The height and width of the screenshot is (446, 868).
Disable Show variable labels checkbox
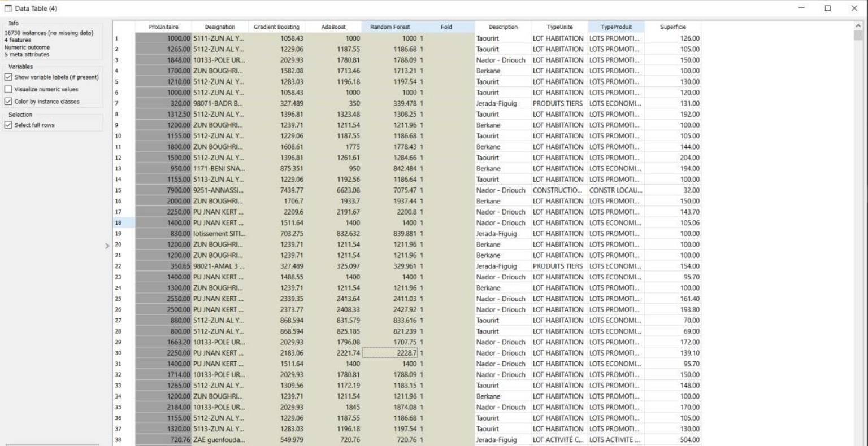tap(8, 77)
